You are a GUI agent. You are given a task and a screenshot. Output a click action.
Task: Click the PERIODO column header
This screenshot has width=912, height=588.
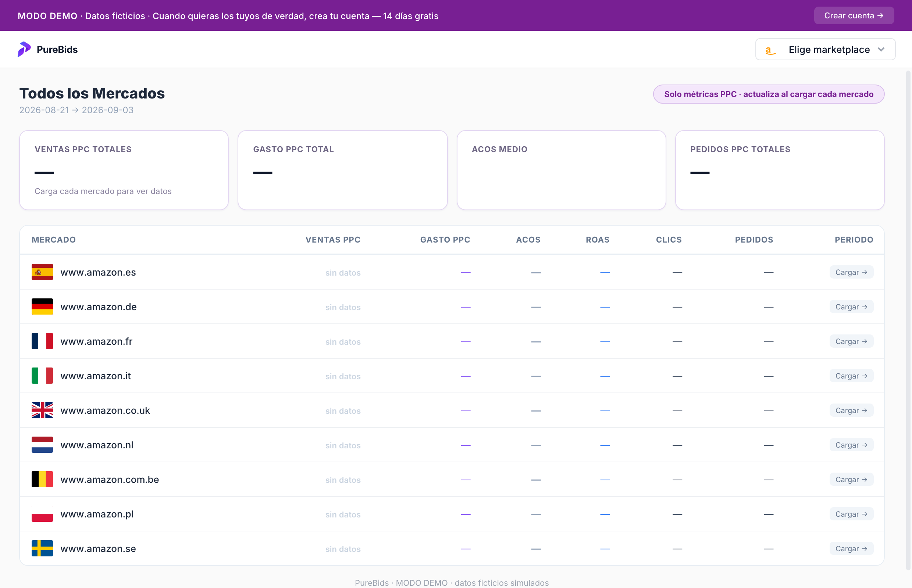click(854, 240)
